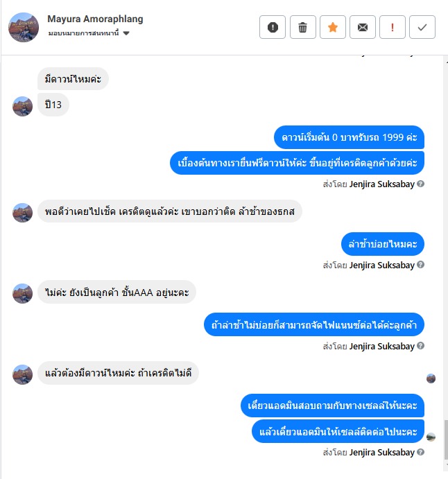Click Mayura's large header profile picture
Screen dimensions: 448x479
coord(24,27)
